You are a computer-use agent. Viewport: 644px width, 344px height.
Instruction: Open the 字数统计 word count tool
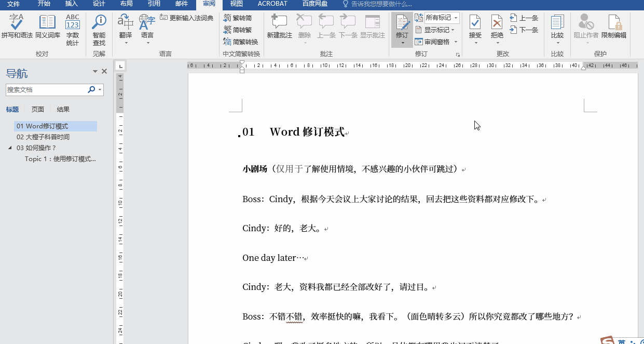pyautogui.click(x=72, y=26)
